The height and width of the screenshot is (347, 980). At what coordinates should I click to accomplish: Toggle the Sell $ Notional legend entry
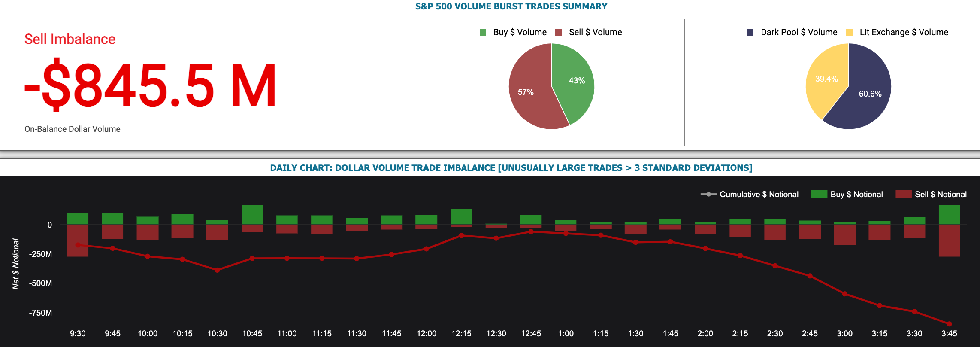click(931, 194)
